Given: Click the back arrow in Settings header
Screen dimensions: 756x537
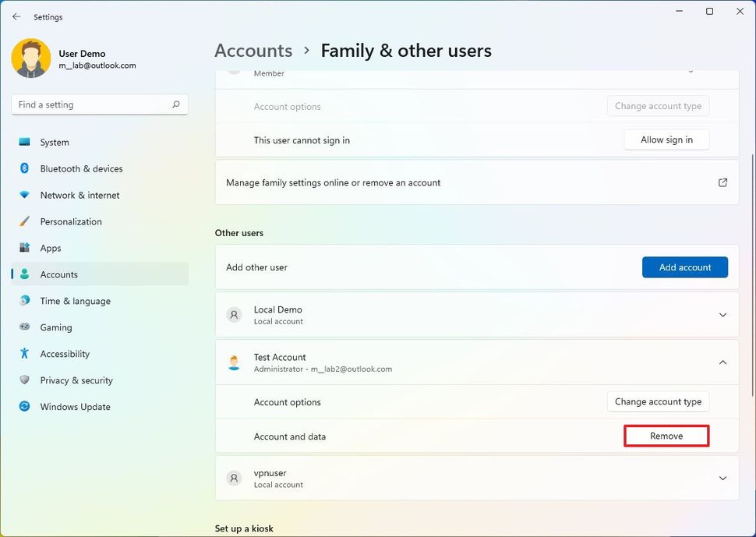Looking at the screenshot, I should [x=16, y=16].
